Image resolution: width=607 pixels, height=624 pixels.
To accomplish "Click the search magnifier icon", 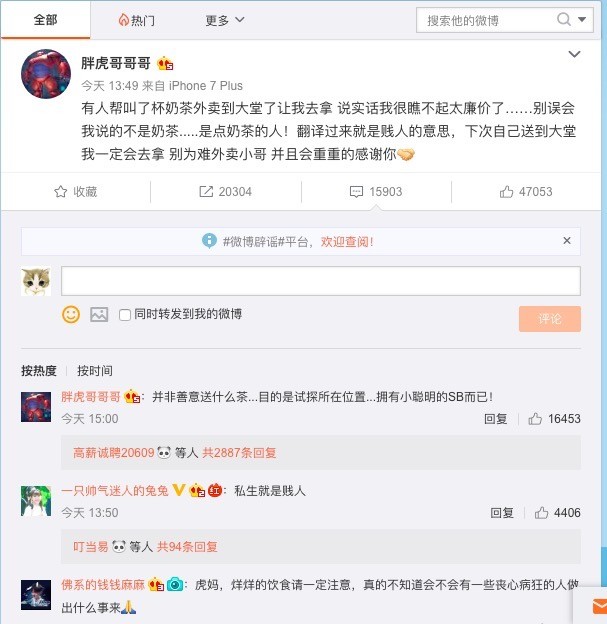I will click(564, 19).
